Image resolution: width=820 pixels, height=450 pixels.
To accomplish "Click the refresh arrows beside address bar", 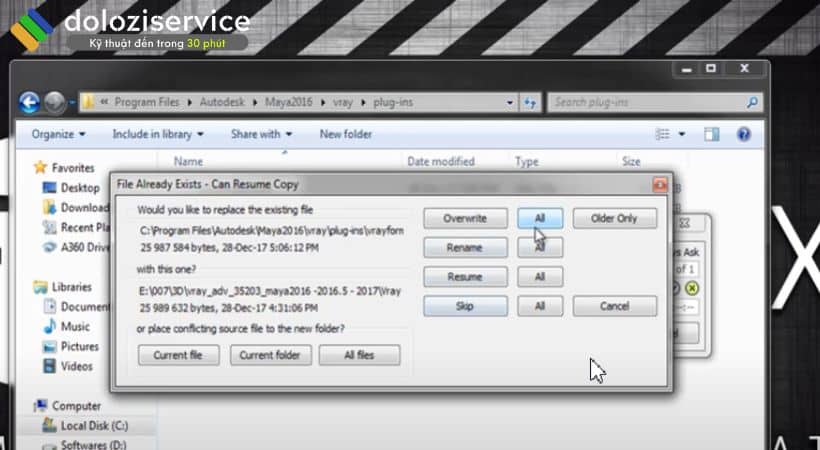I will click(530, 102).
